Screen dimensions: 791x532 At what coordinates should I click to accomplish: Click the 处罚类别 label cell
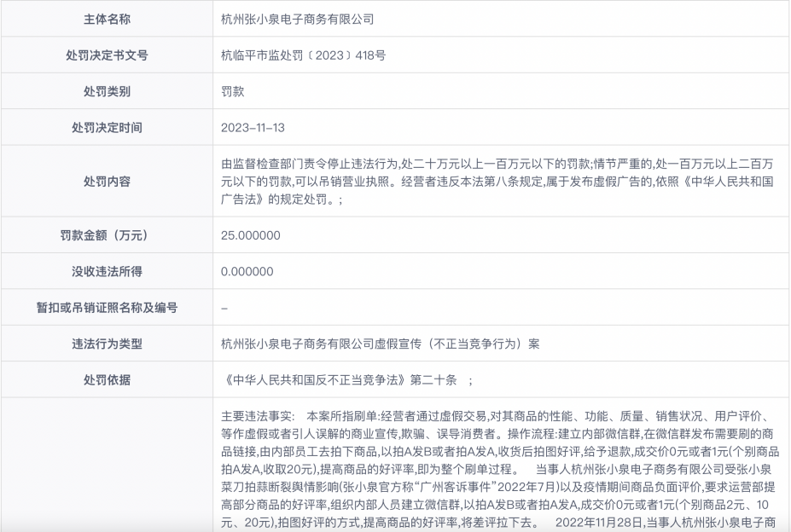point(107,91)
